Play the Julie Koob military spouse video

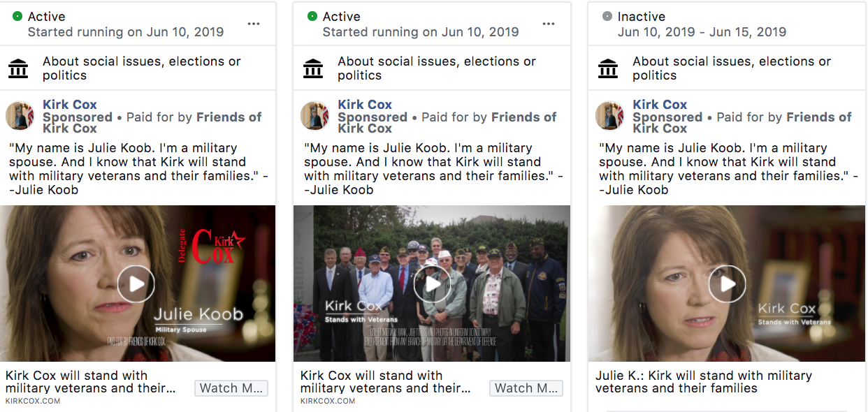coord(136,284)
